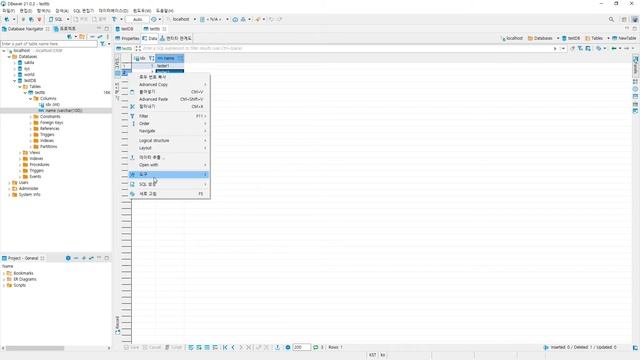Collapse the Tables folder

pos(20,87)
